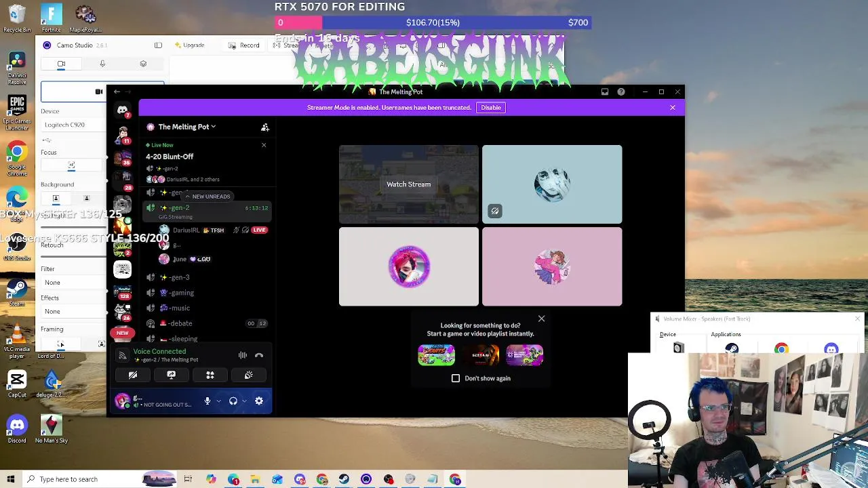The image size is (868, 488).
Task: Select the blue-background participant video tile
Action: [552, 184]
